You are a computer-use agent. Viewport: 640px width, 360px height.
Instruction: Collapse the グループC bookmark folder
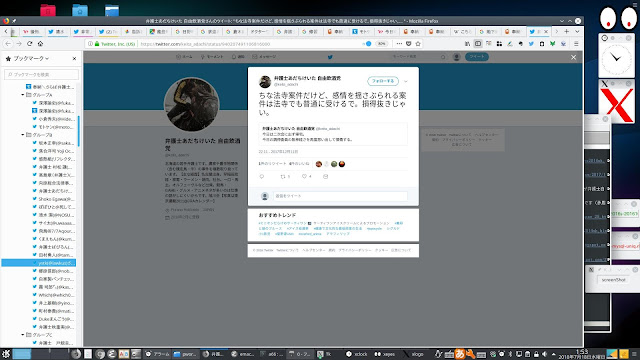[x=23, y=335]
